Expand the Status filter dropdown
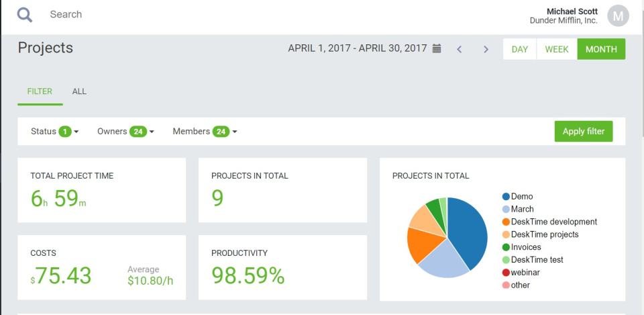The image size is (644, 315). click(55, 132)
